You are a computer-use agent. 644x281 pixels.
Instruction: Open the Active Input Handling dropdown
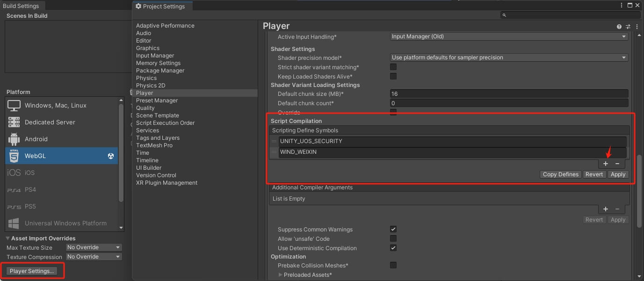pos(509,37)
